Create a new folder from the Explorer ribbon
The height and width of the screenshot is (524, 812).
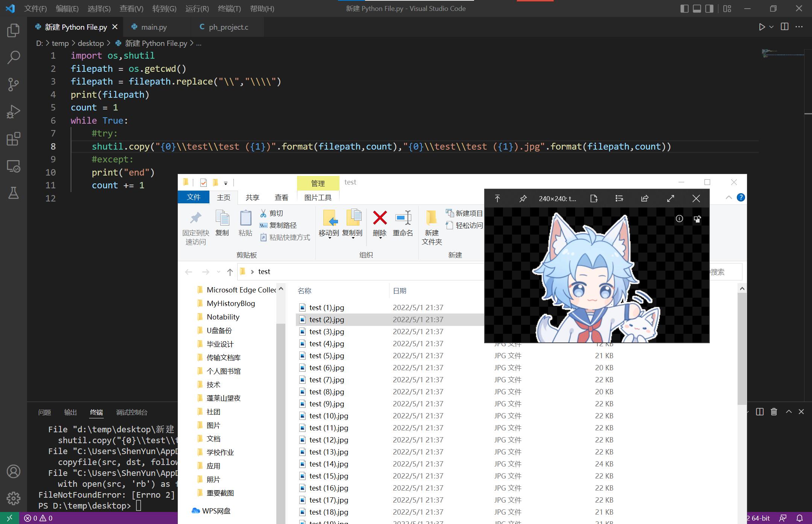pos(432,228)
